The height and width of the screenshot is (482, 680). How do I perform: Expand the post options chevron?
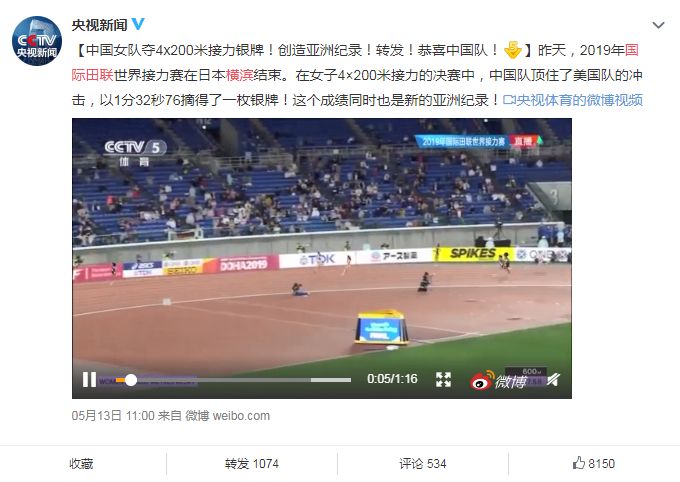(x=658, y=25)
